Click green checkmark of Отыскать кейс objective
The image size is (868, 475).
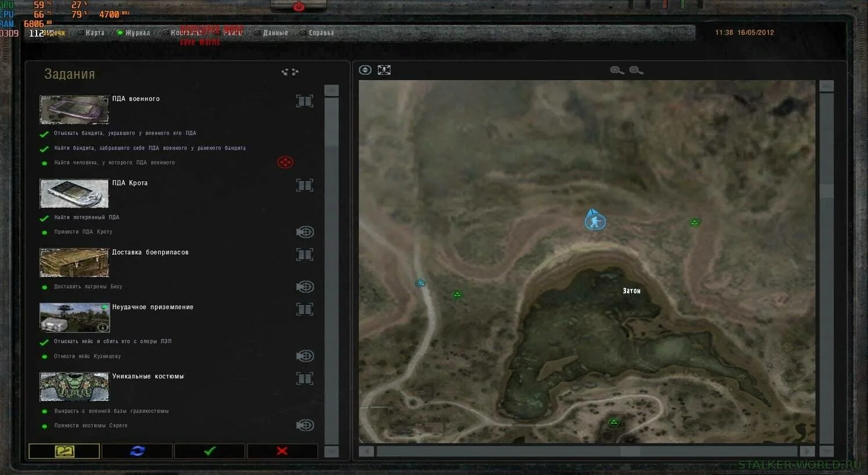43,342
